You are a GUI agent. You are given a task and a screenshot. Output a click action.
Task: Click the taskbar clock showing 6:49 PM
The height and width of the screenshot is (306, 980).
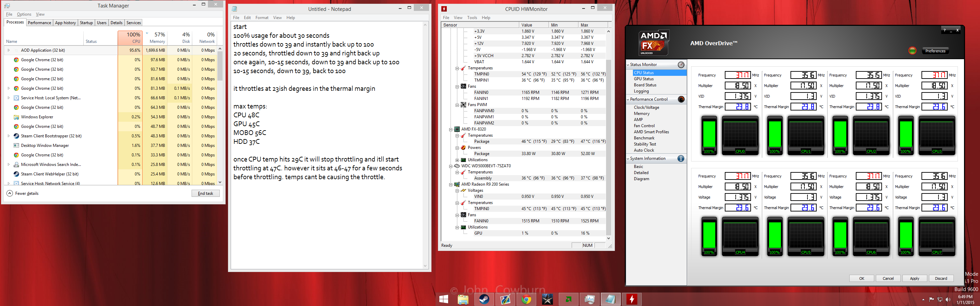(966, 300)
